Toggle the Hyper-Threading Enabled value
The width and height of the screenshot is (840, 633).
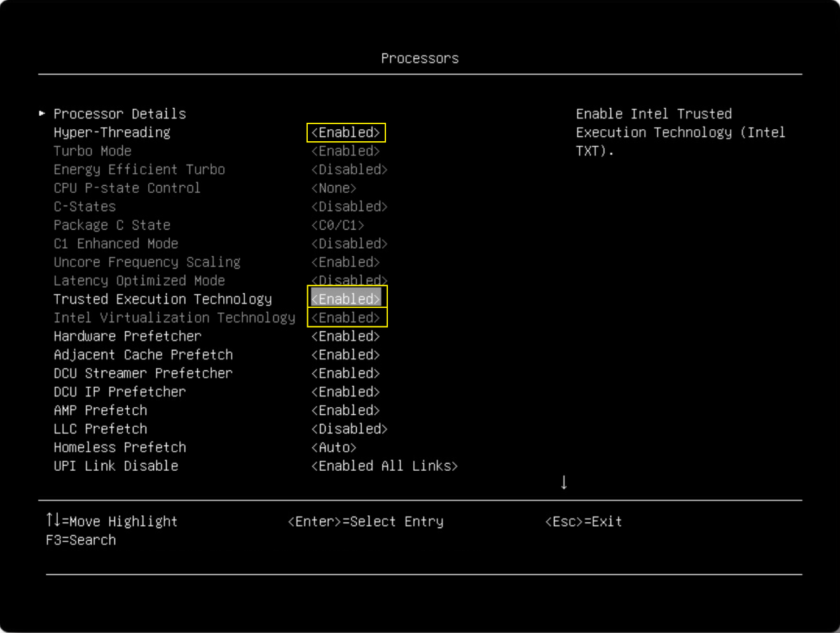point(346,132)
